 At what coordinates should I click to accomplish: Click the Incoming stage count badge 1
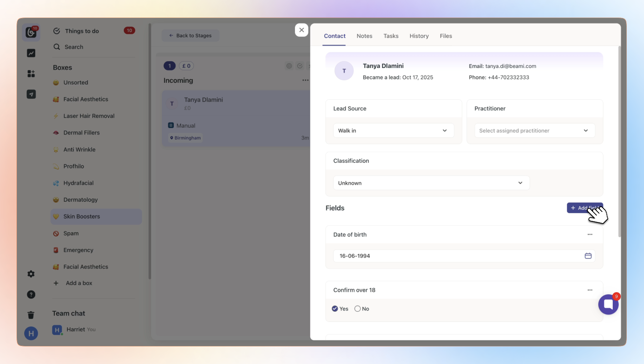pyautogui.click(x=170, y=66)
